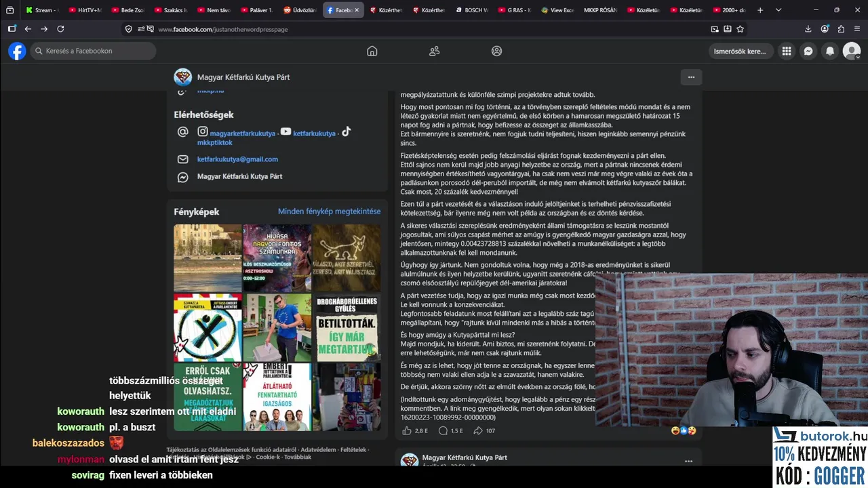Image resolution: width=868 pixels, height=488 pixels.
Task: Switch to the BOSCH Amazon tab
Action: [x=472, y=10]
